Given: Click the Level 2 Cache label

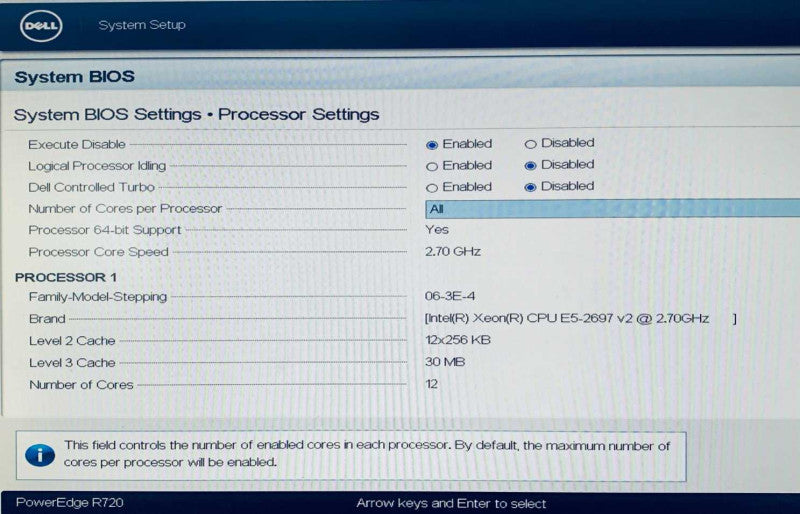Looking at the screenshot, I should pos(72,340).
